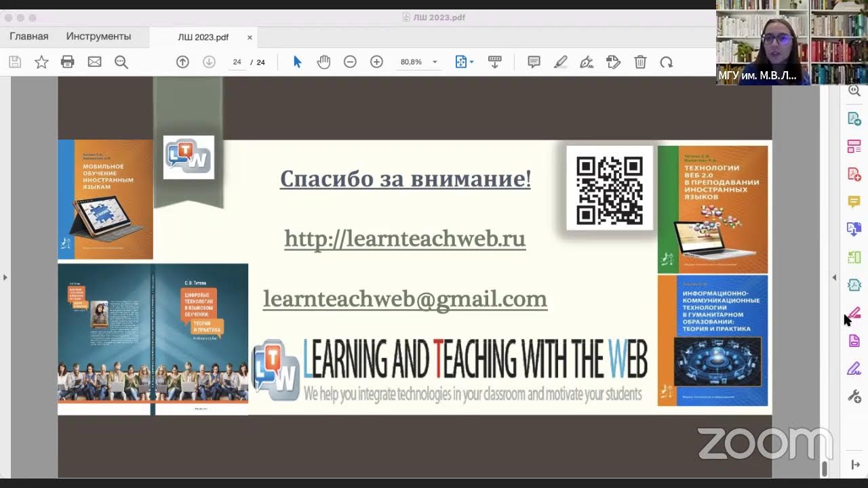The image size is (868, 488).
Task: Zoom out with the minus icon
Action: (x=350, y=62)
